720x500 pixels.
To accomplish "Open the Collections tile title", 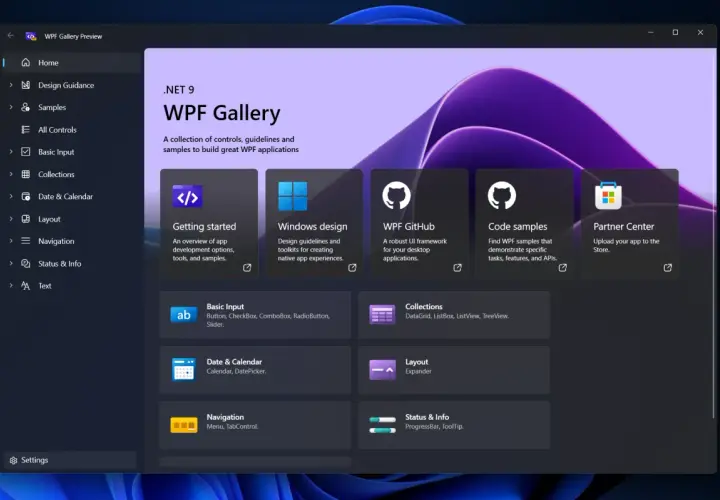I will (424, 307).
